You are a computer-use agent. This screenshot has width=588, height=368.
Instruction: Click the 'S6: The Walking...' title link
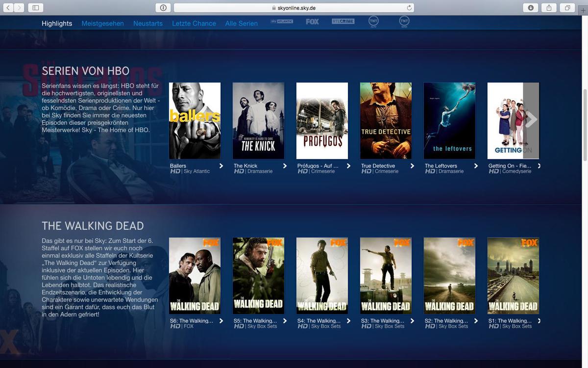pos(192,321)
